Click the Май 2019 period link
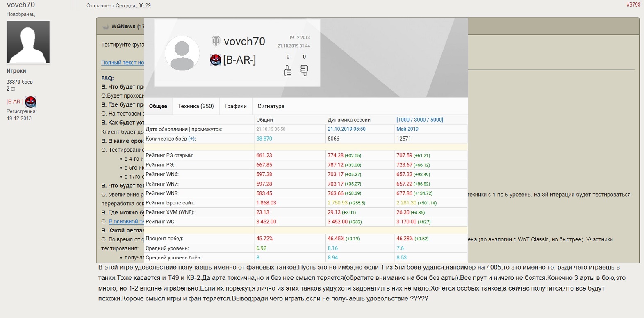Screen dimensions: 644x318 tap(407, 129)
